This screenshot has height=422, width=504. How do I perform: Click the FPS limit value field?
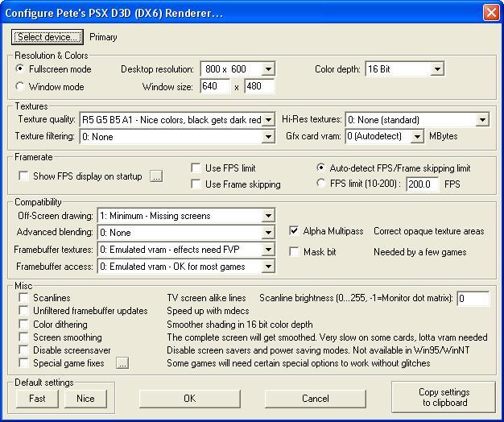pos(423,184)
